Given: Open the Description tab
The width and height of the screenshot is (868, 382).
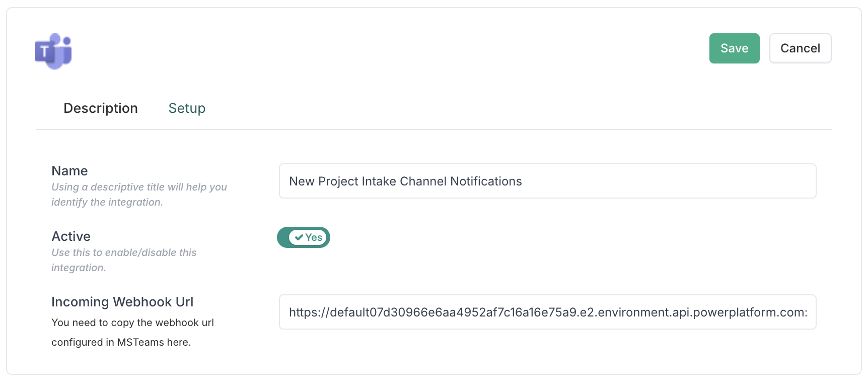Looking at the screenshot, I should tap(100, 108).
